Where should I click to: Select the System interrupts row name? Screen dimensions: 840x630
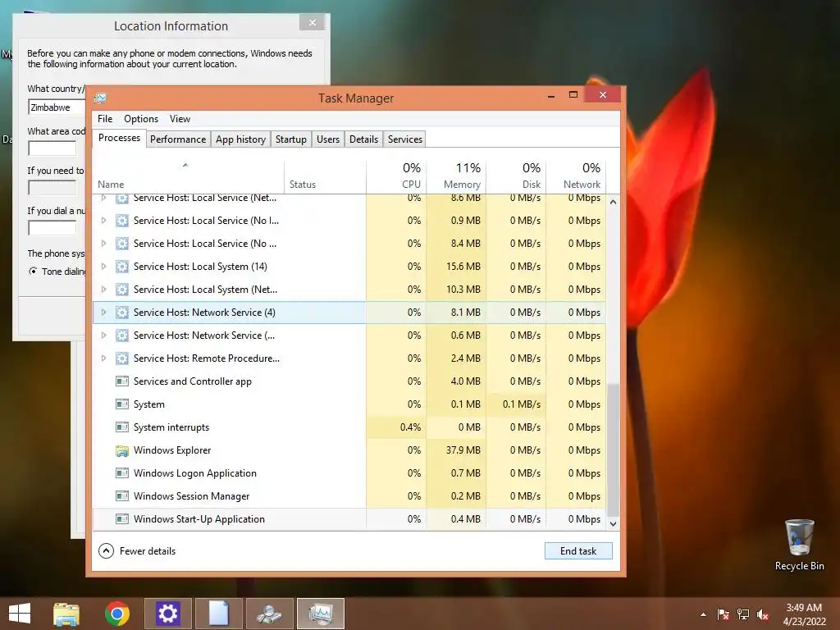(171, 427)
